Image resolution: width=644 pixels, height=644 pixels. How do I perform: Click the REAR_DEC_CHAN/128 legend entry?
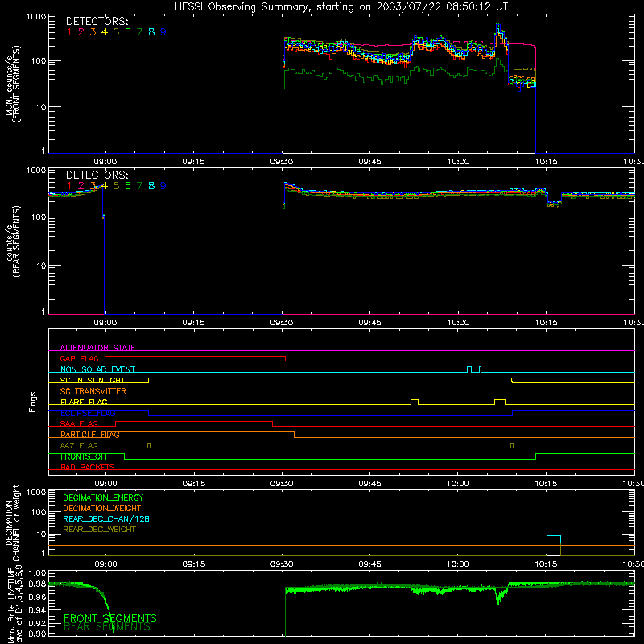click(x=106, y=519)
